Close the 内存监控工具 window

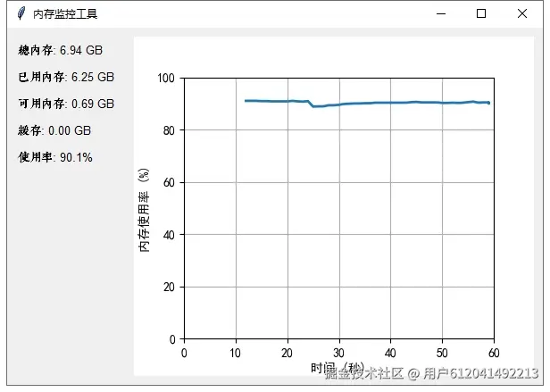pyautogui.click(x=522, y=14)
